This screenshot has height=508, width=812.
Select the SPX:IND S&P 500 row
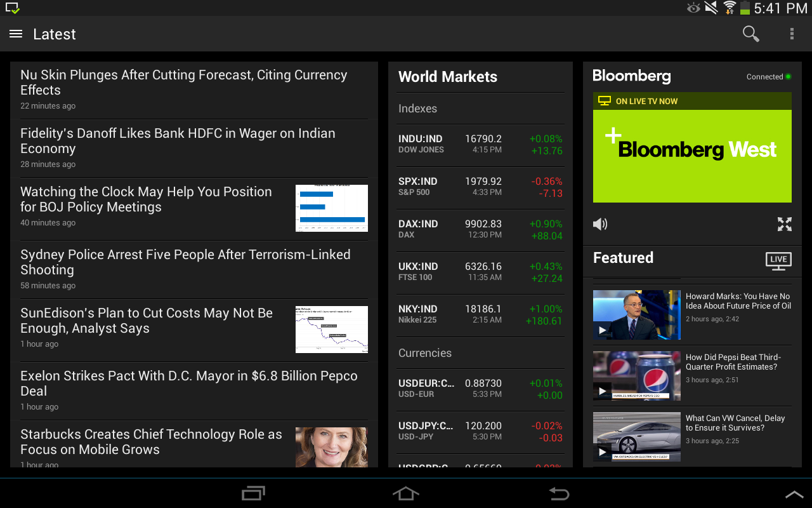pos(481,187)
